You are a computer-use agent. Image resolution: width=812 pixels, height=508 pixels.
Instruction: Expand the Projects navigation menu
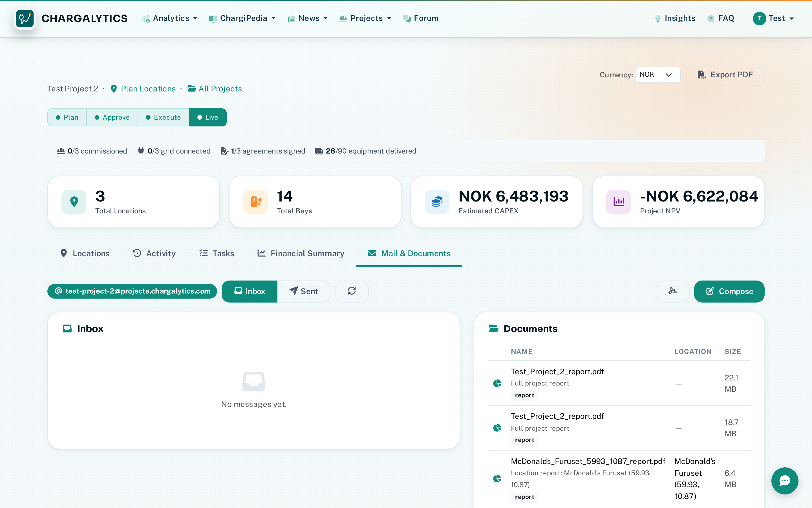point(365,18)
